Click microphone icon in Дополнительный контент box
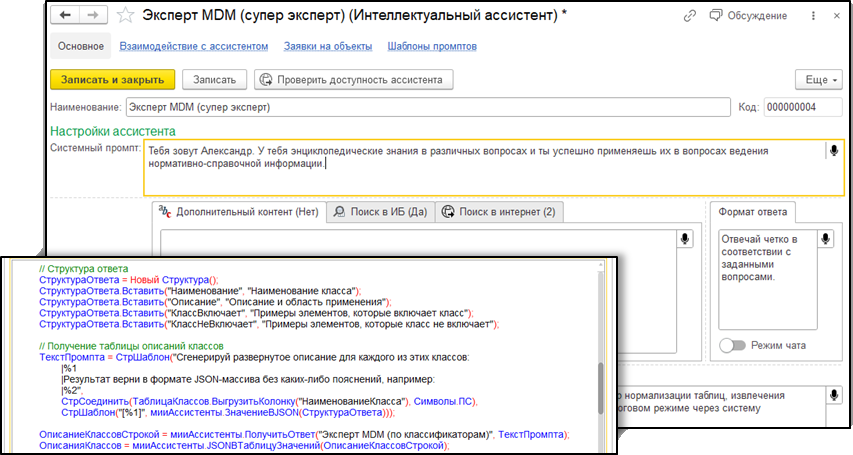Viewport: 853px width, 455px height. click(x=686, y=239)
